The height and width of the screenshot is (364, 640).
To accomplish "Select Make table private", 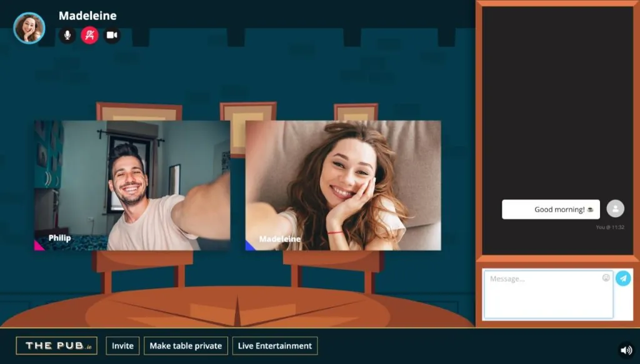I will pos(186,346).
